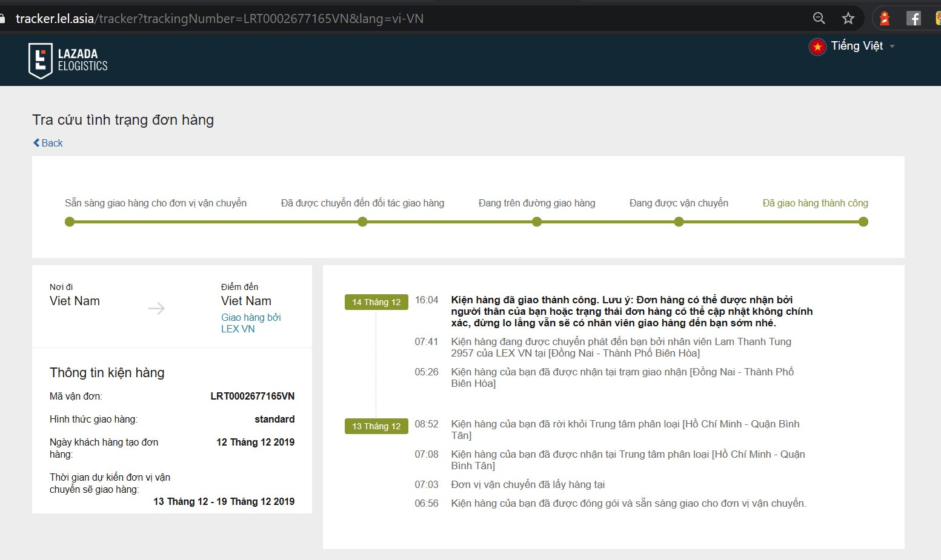Click the milestone dot for Đang được vận chuyển
941x560 pixels.
[679, 222]
